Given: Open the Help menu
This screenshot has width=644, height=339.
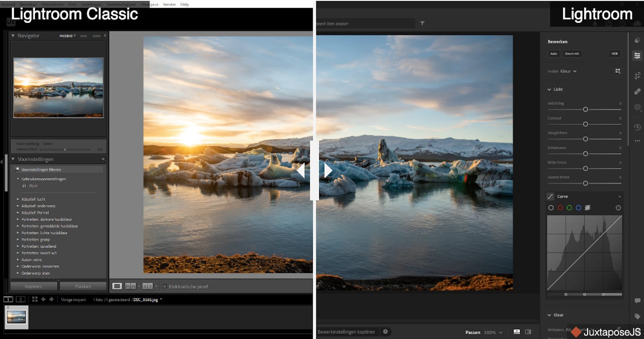Looking at the screenshot, I should pyautogui.click(x=184, y=4).
